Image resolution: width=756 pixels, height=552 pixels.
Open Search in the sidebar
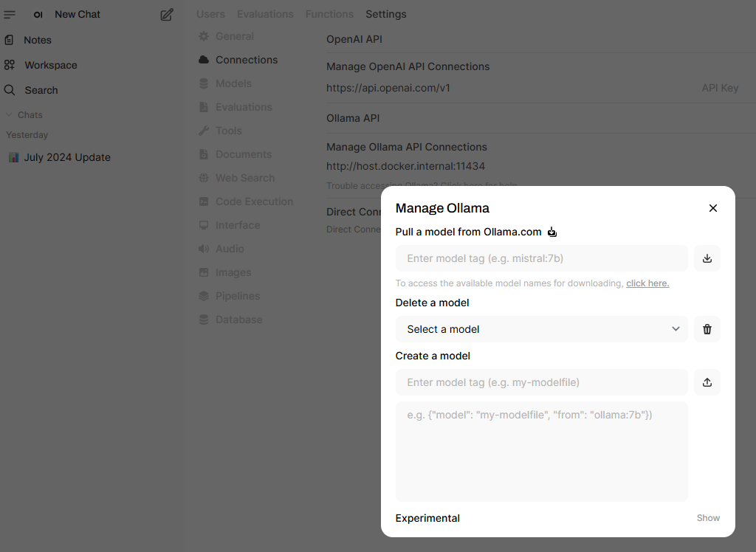41,90
